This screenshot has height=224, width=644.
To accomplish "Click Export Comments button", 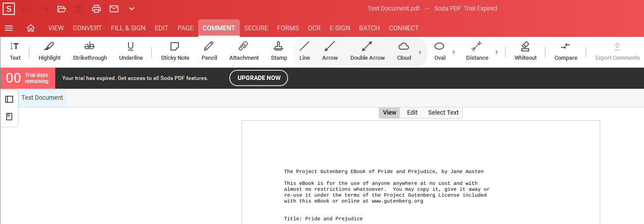I will pyautogui.click(x=617, y=52).
